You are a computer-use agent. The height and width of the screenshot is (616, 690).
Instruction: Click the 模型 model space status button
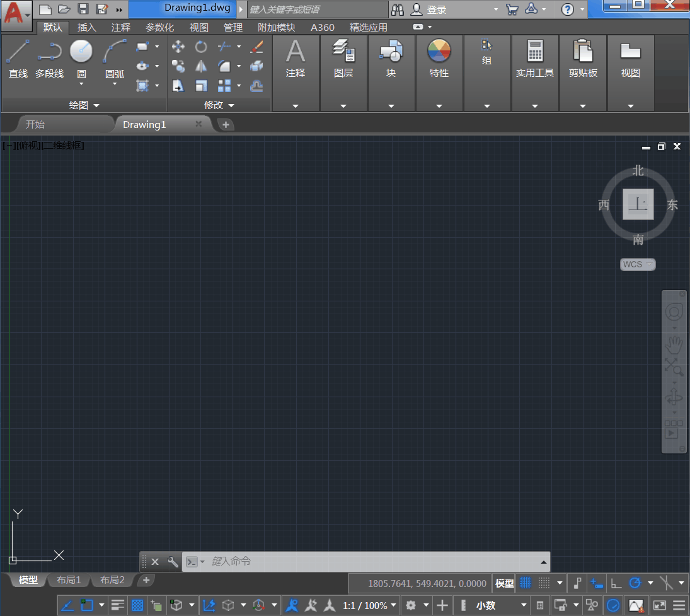pos(504,583)
